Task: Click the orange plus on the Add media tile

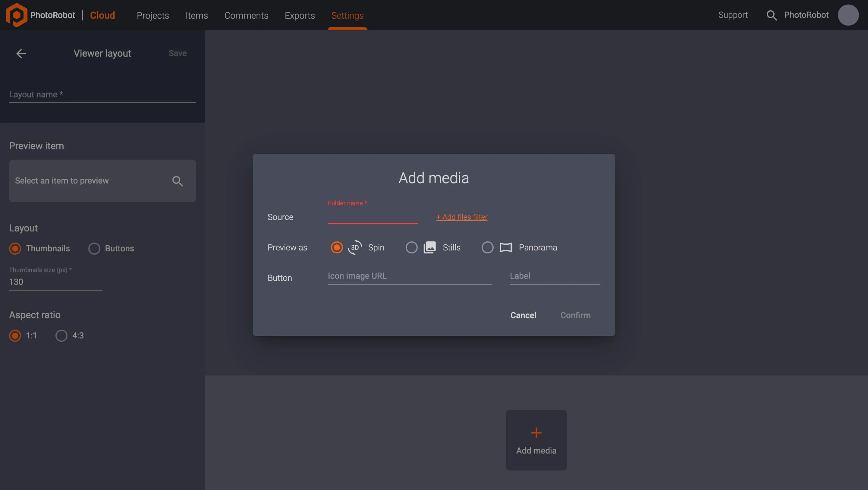Action: tap(536, 433)
